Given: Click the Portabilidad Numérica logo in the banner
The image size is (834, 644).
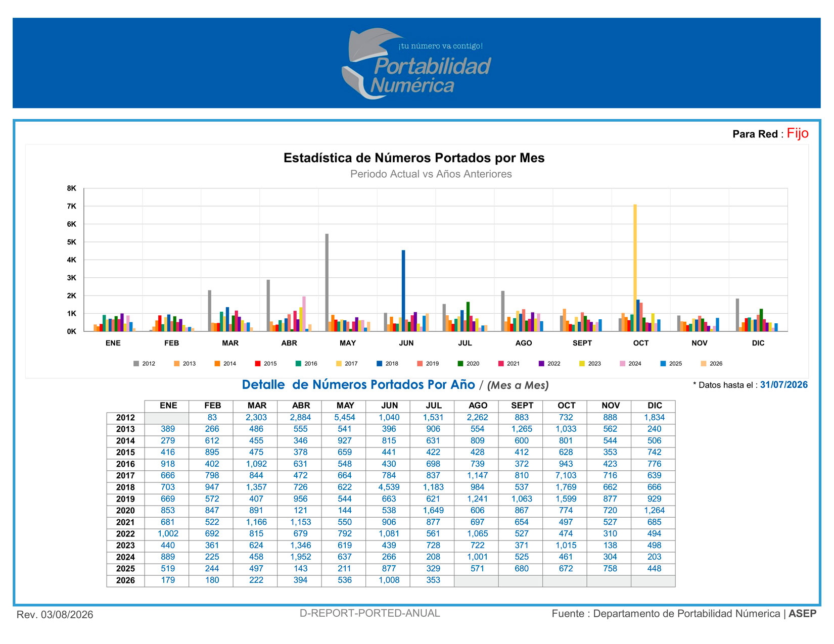Looking at the screenshot, I should 416,64.
